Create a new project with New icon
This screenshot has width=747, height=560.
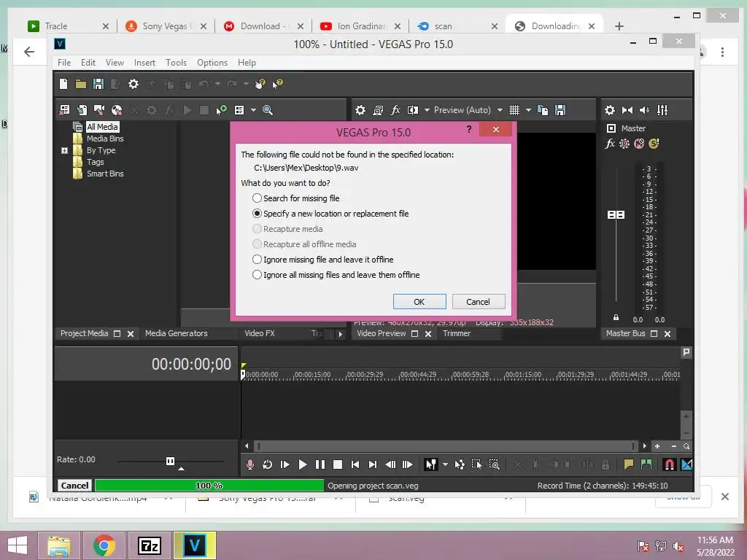pyautogui.click(x=63, y=85)
